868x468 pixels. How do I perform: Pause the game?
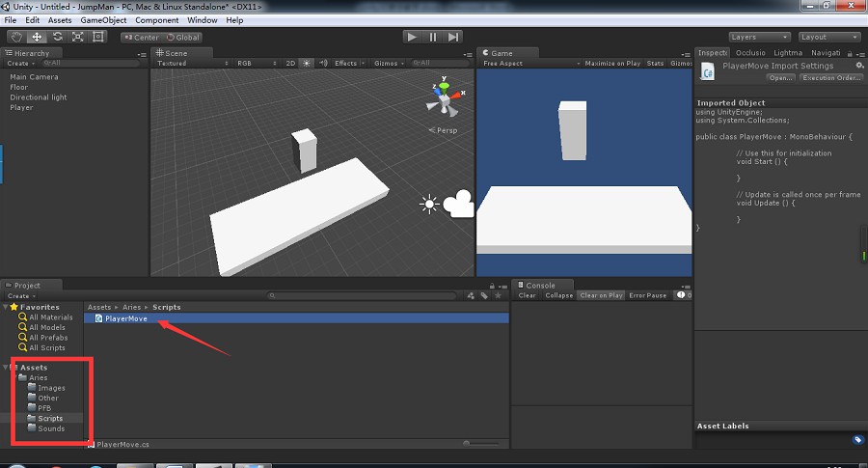pyautogui.click(x=432, y=37)
